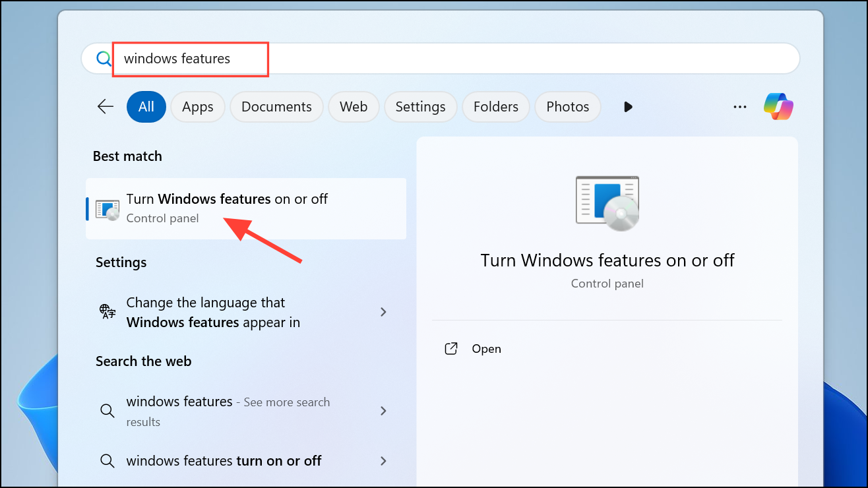Screen dimensions: 868x488
Task: Open the three-dot more options menu
Action: 740,106
